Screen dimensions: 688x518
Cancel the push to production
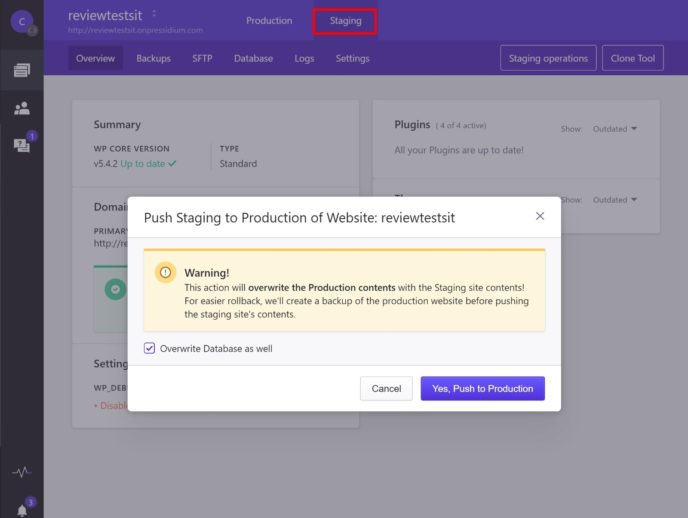point(386,389)
